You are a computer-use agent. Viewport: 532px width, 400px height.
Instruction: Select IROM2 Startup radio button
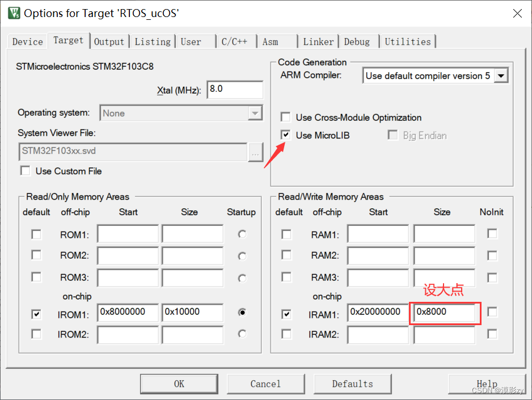coord(242,334)
